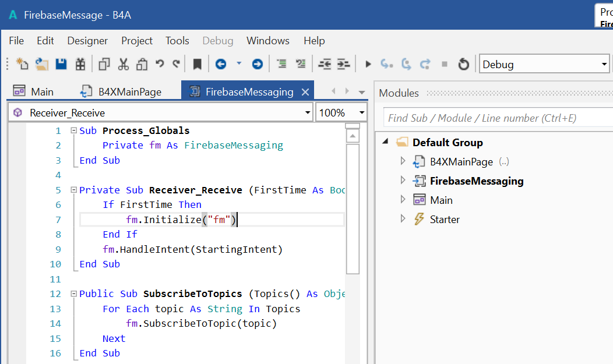Navigate forward with the blue right arrow
This screenshot has width=613, height=364.
(257, 64)
